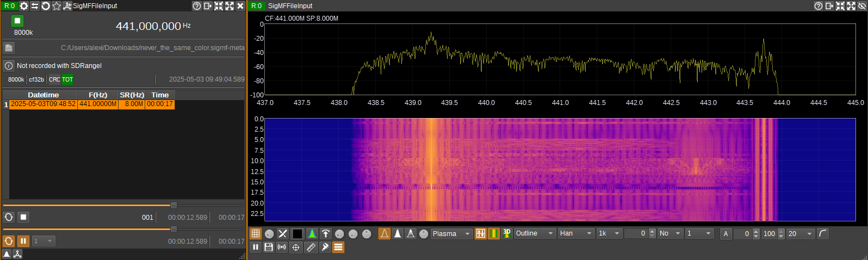
Task: Toggle the spectrum grid display
Action: point(256,233)
